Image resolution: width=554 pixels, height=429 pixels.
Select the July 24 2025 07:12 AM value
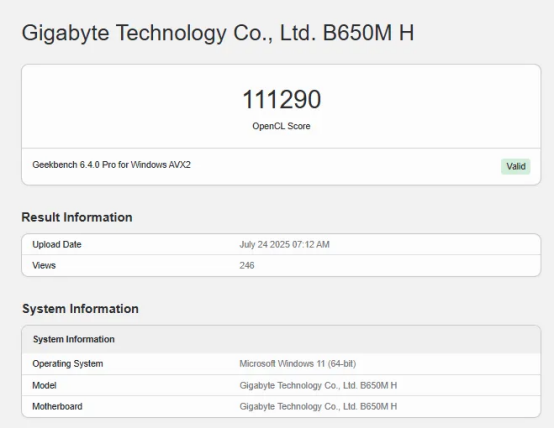[x=284, y=245]
